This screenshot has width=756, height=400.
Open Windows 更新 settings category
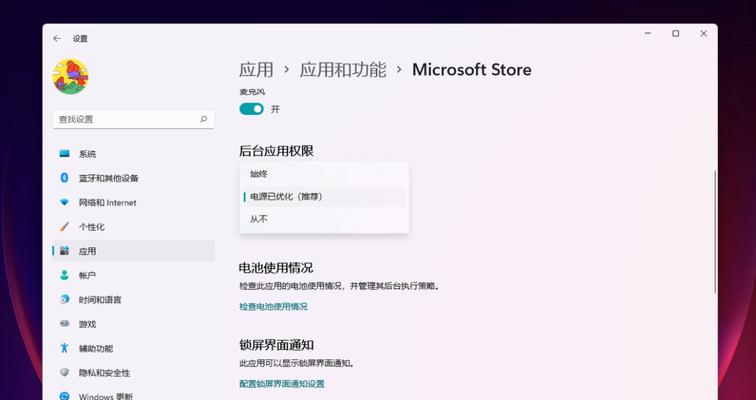[134, 394]
